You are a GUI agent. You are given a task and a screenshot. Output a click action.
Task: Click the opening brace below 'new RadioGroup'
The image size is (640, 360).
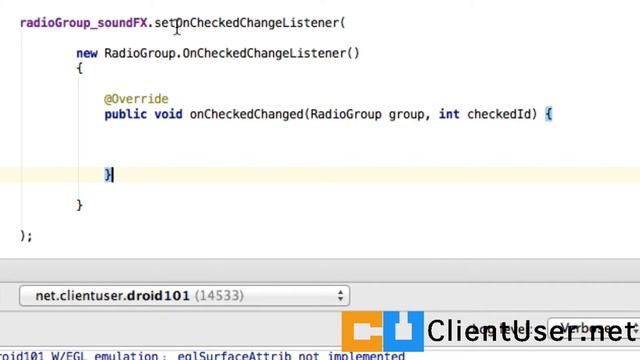(80, 68)
